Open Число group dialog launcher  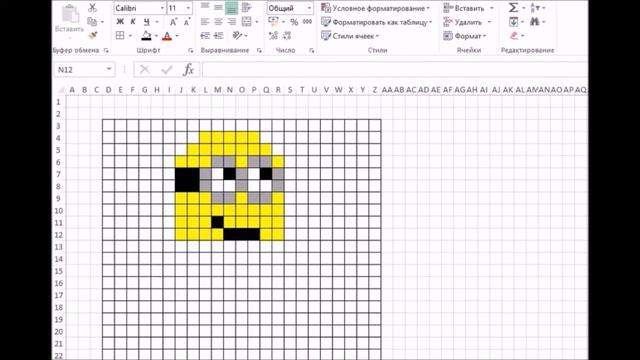(x=312, y=50)
